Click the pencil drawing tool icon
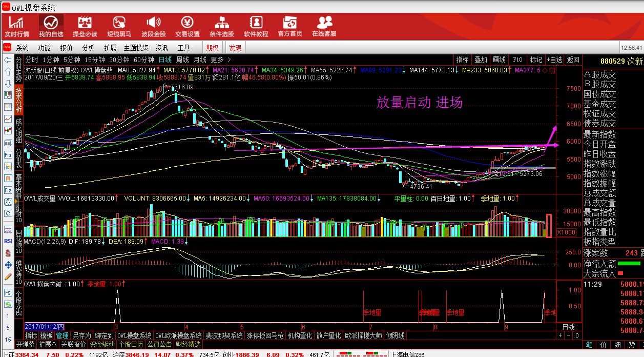Image resolution: width=644 pixels, height=357 pixels. [8, 277]
